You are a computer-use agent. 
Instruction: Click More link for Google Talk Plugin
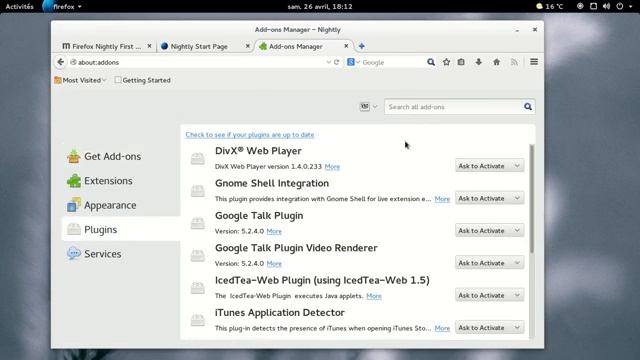274,231
